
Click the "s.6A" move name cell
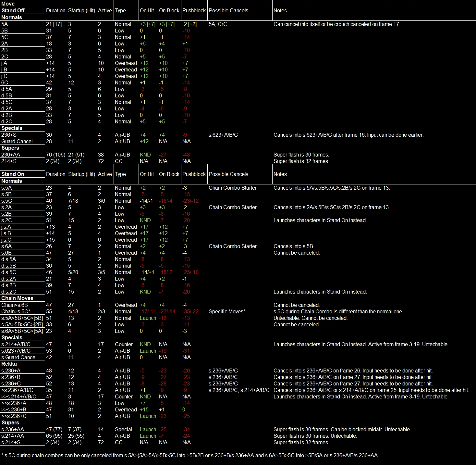[x=23, y=246]
